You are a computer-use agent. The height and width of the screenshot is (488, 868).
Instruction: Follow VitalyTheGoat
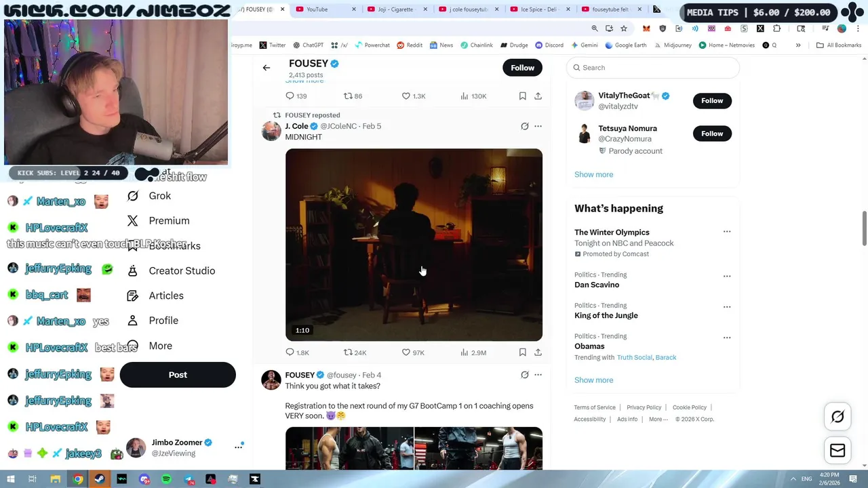pyautogui.click(x=712, y=100)
